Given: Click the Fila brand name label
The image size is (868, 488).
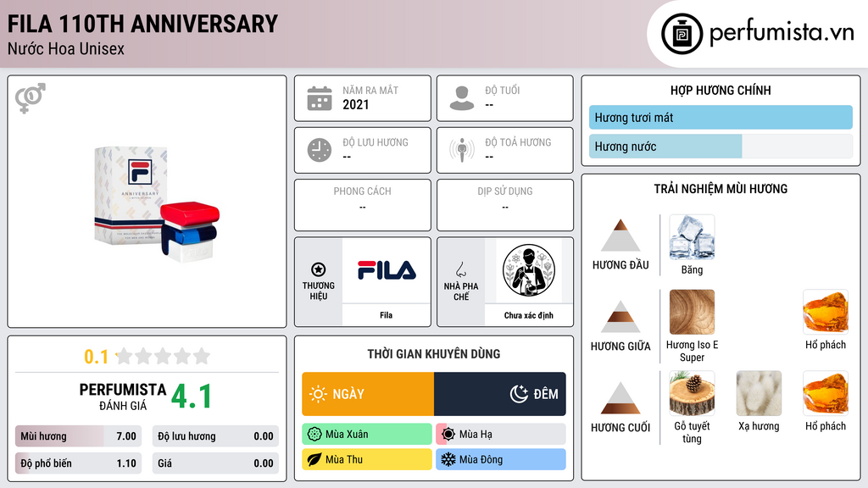Looking at the screenshot, I should pyautogui.click(x=386, y=315).
